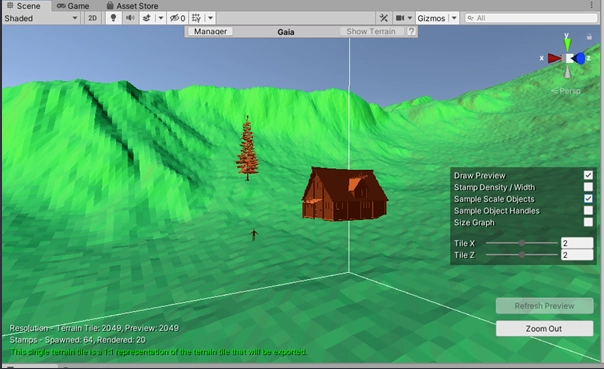Click the green 1:1 representation message

(x=158, y=352)
